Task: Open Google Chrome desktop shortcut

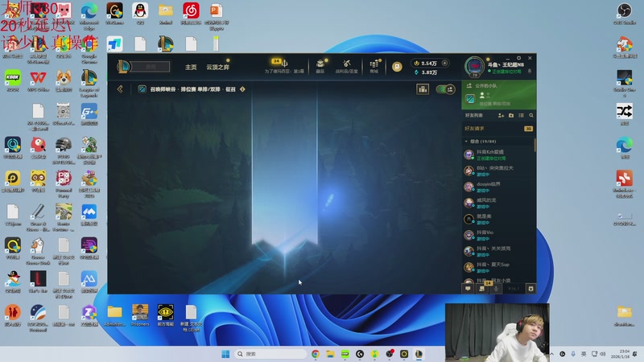Action: [89, 50]
